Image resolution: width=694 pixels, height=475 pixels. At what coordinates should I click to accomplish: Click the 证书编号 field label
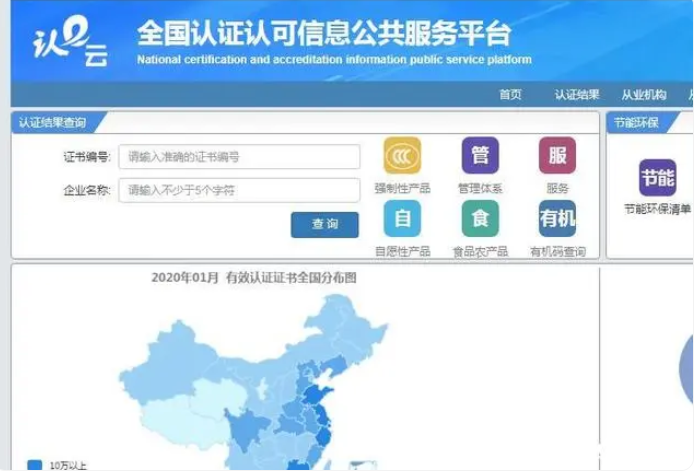(x=87, y=157)
